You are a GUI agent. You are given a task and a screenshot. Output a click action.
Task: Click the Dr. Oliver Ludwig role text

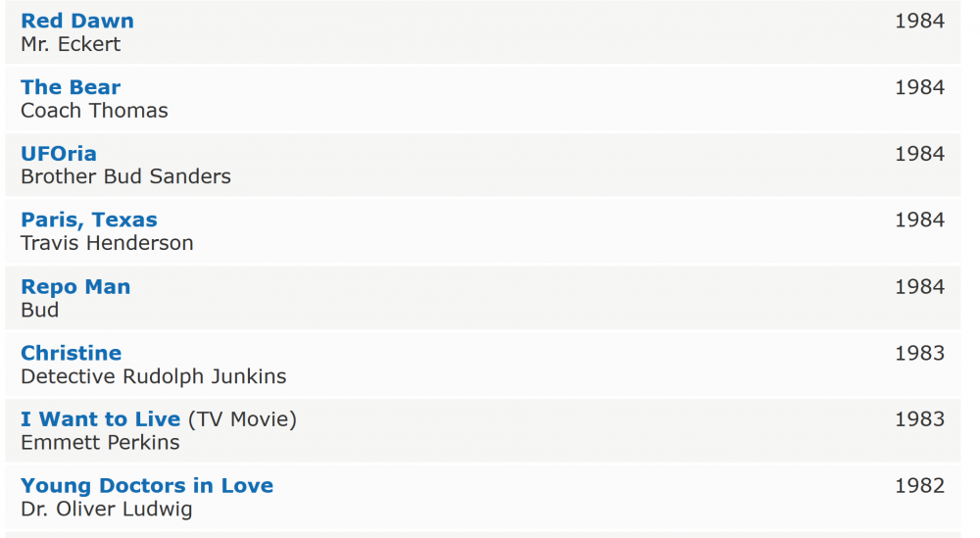(x=106, y=510)
